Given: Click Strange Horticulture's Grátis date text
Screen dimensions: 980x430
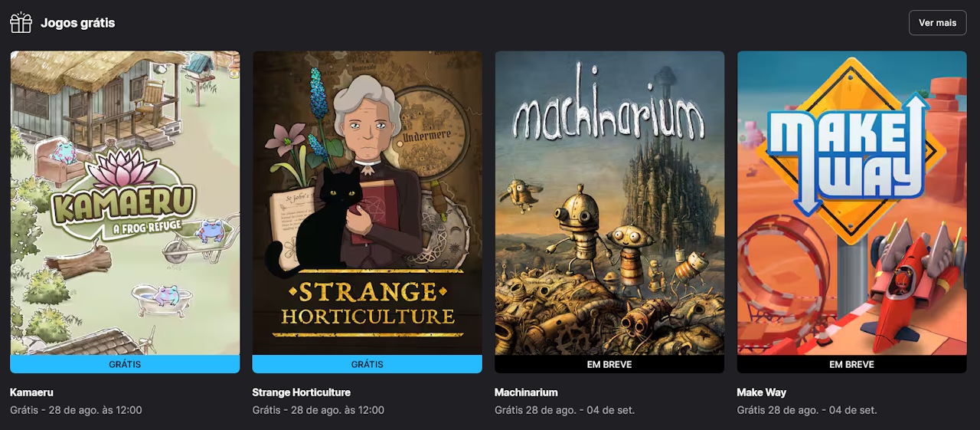Looking at the screenshot, I should pyautogui.click(x=318, y=410).
